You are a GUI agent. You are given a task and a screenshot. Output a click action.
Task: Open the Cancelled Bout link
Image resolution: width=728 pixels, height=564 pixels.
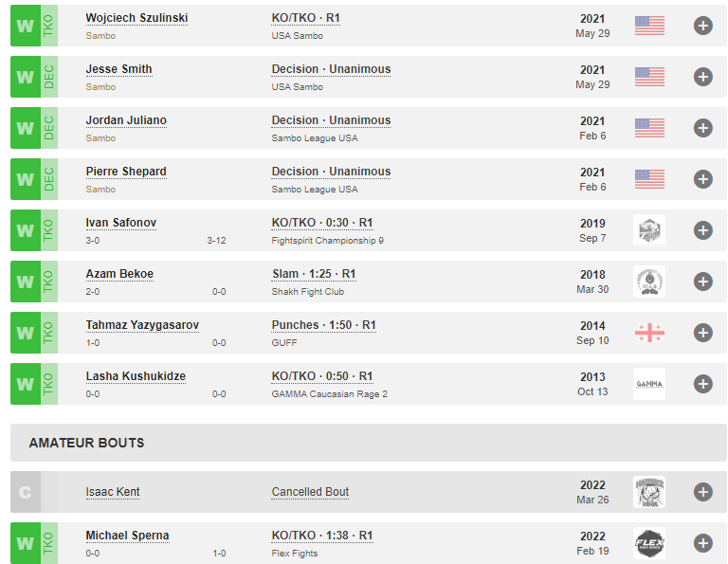point(310,492)
